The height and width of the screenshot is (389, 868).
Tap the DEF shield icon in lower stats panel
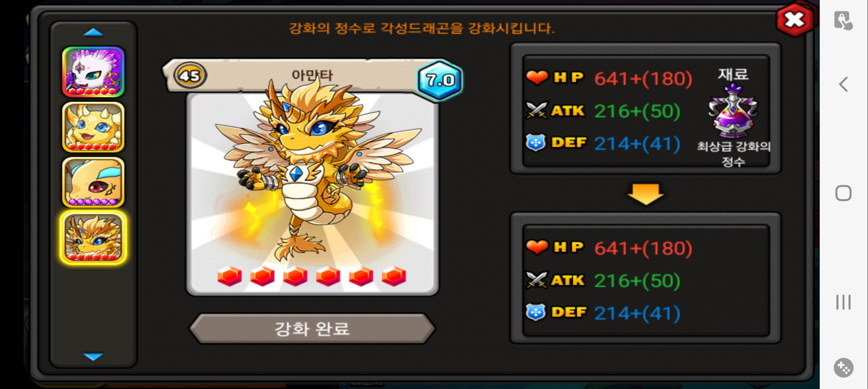pyautogui.click(x=536, y=312)
